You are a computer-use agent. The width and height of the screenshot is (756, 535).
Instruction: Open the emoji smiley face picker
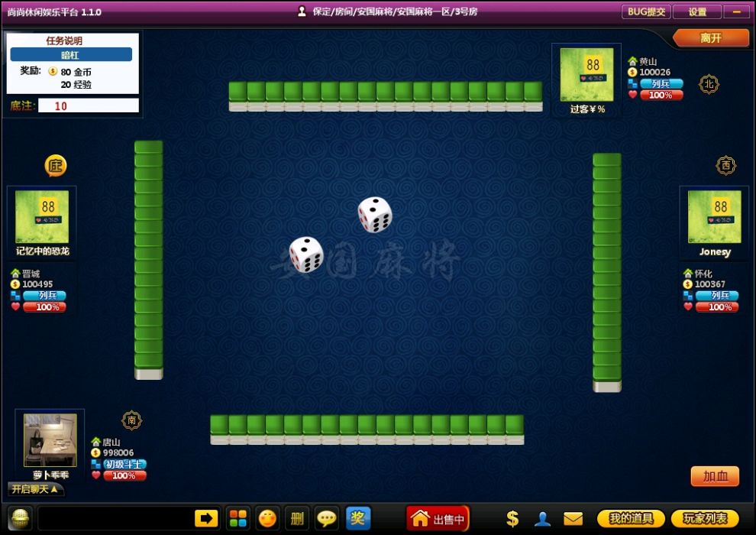click(267, 519)
